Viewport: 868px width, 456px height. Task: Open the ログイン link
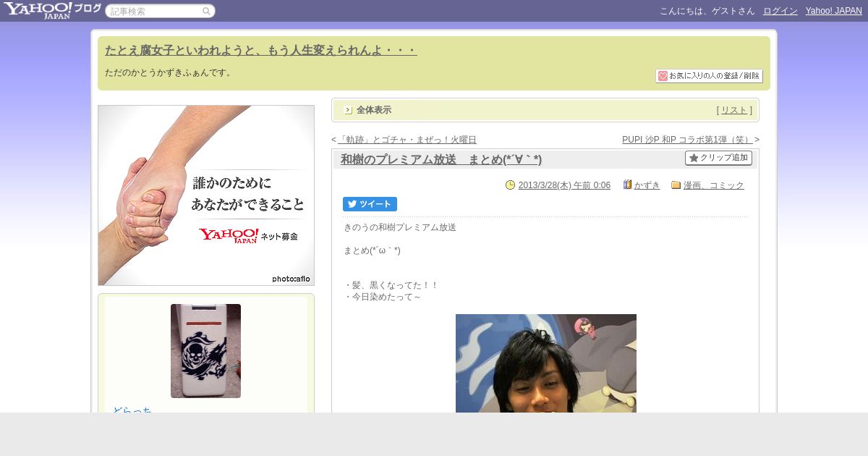(x=780, y=11)
